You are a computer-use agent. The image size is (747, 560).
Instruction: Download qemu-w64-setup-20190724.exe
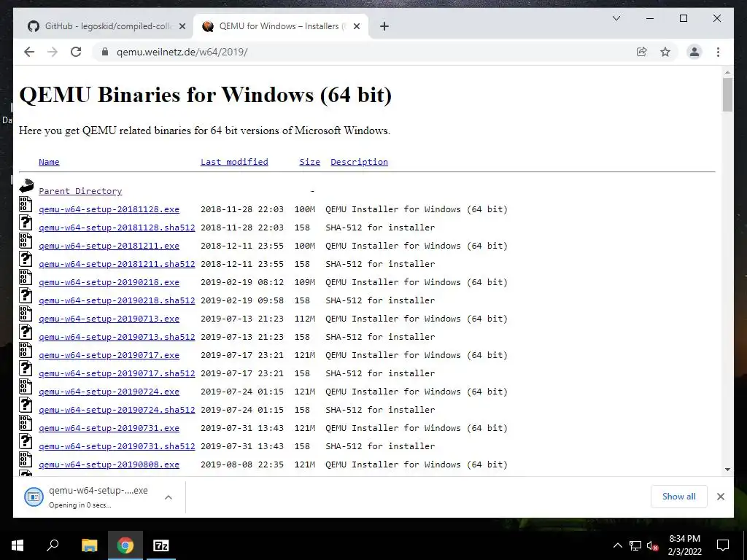(109, 392)
